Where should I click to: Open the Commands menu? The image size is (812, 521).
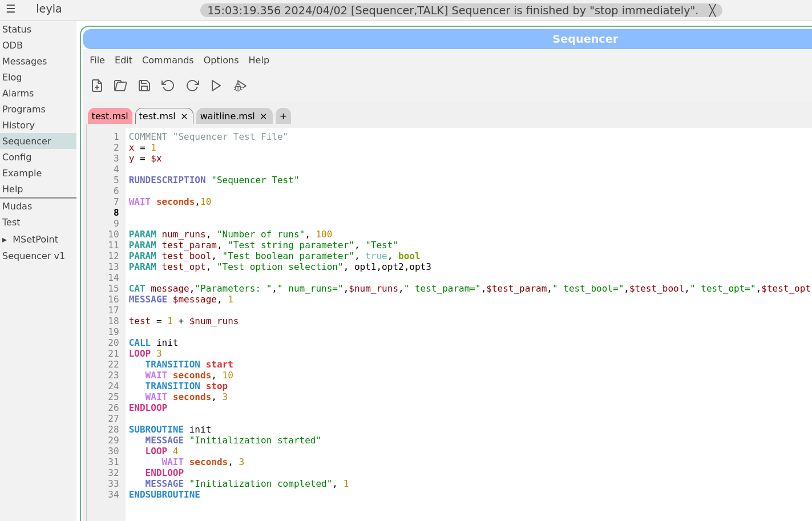tap(168, 60)
